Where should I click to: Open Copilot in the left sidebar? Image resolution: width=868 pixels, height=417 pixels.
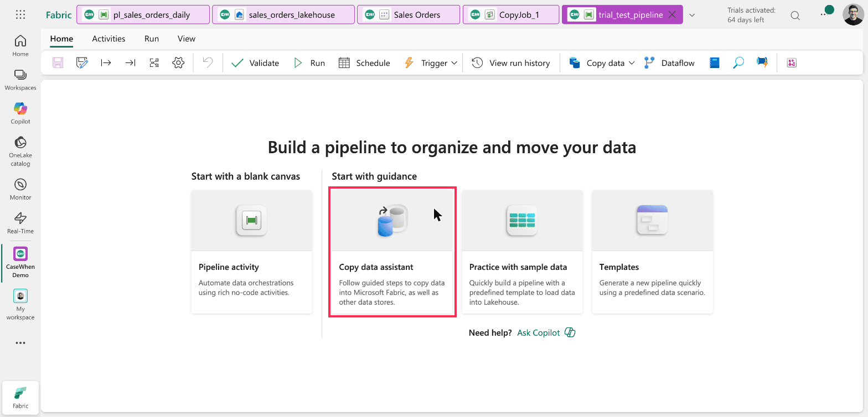[20, 113]
